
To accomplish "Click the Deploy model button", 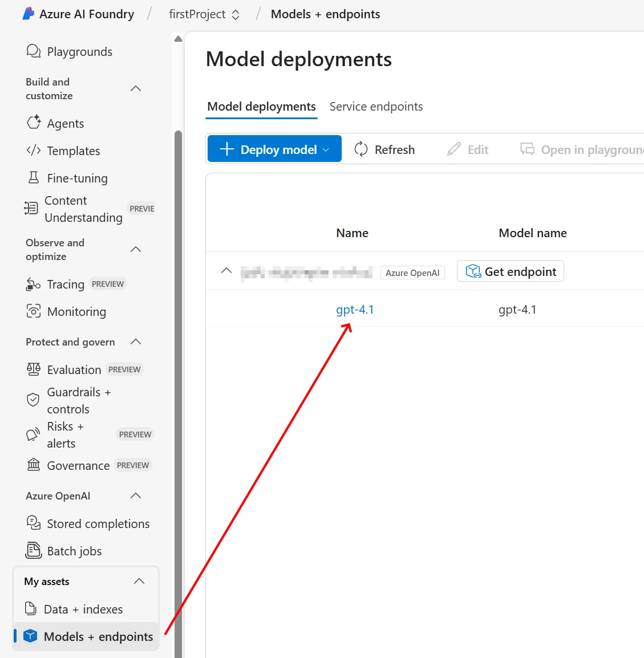I will 274,149.
